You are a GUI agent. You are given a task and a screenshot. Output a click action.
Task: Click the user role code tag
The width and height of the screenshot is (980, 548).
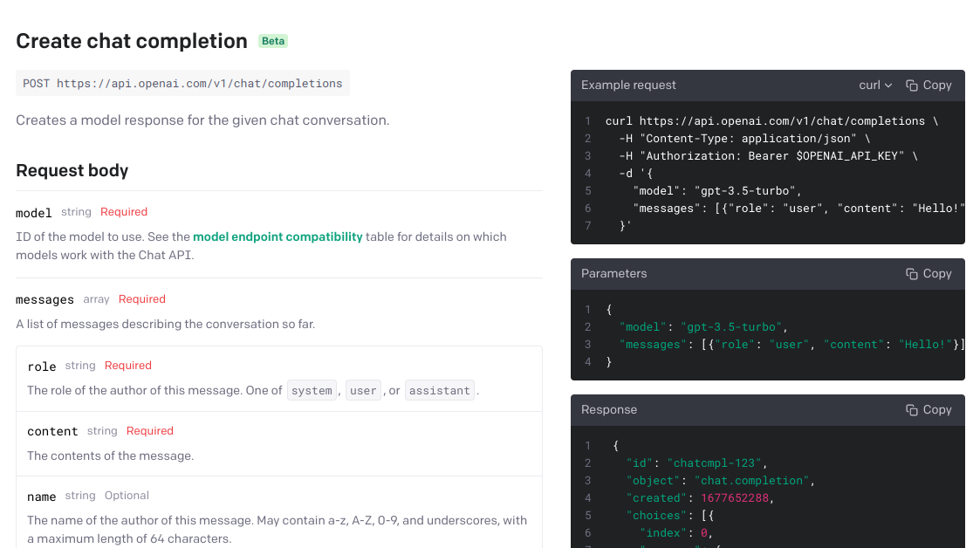(363, 391)
